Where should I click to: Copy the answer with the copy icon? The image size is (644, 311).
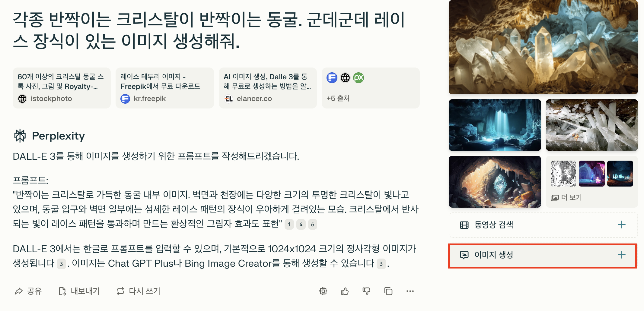pyautogui.click(x=388, y=291)
